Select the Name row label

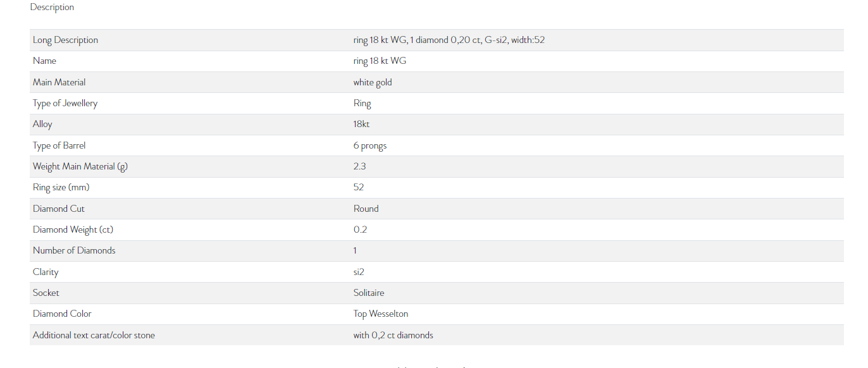(44, 61)
